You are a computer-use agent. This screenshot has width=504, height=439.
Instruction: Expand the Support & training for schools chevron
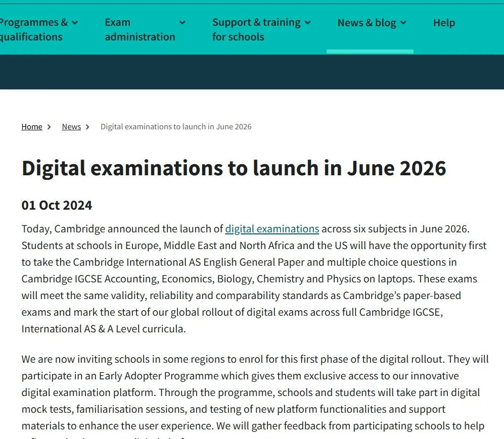pos(308,22)
